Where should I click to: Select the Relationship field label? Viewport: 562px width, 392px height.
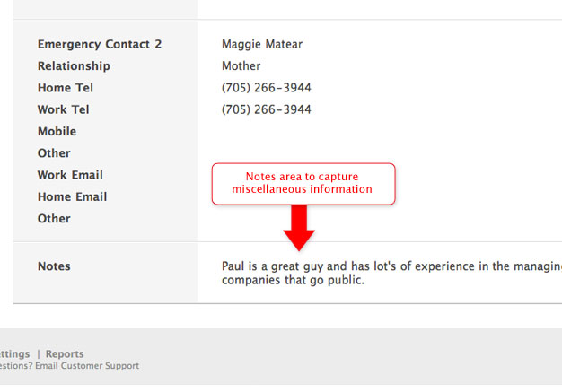coord(74,66)
